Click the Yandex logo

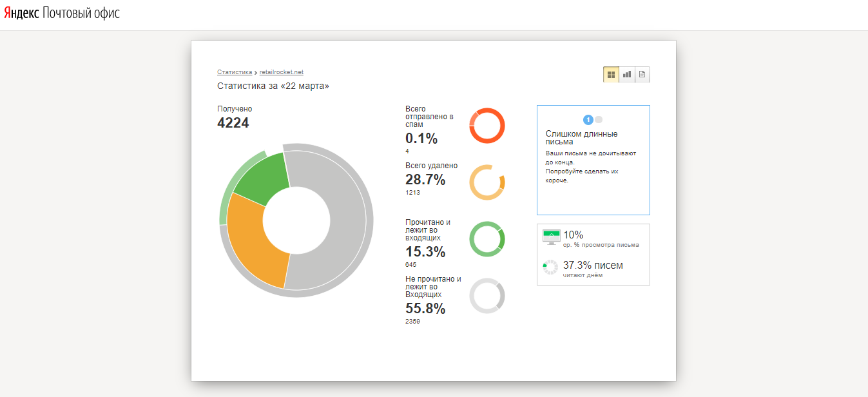click(21, 14)
